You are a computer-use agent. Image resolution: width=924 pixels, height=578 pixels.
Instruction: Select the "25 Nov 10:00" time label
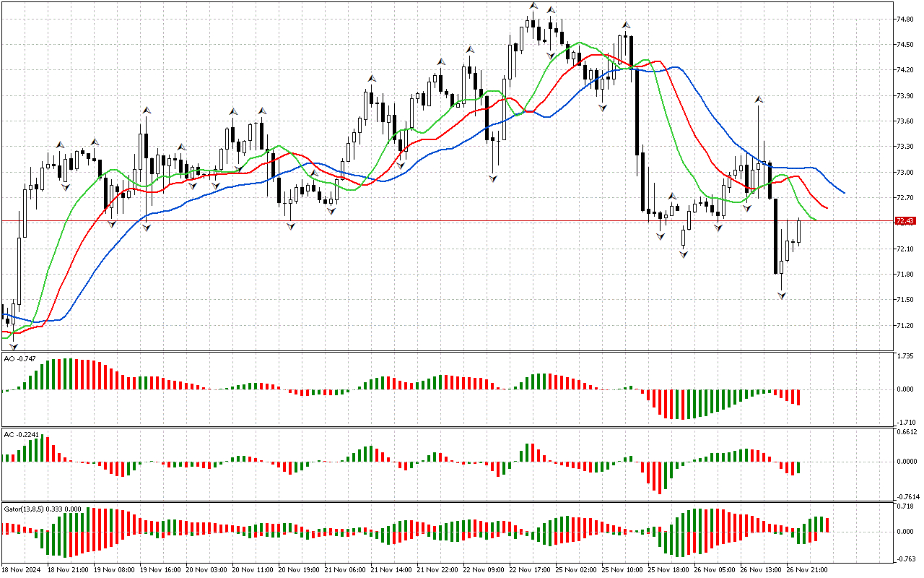click(x=622, y=570)
